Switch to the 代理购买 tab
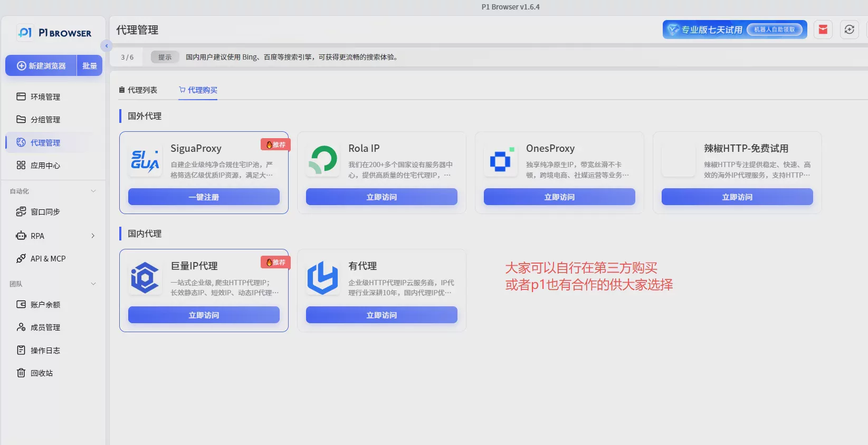This screenshot has width=868, height=445. point(198,90)
